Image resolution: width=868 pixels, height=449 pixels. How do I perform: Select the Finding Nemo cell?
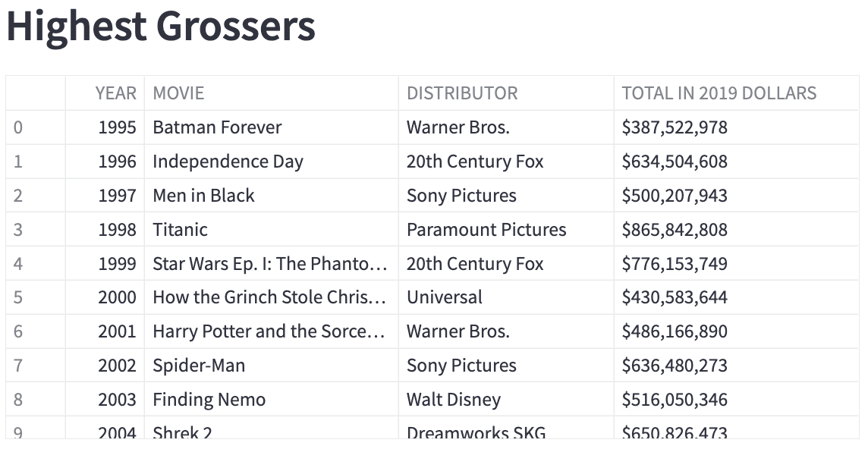(272, 399)
